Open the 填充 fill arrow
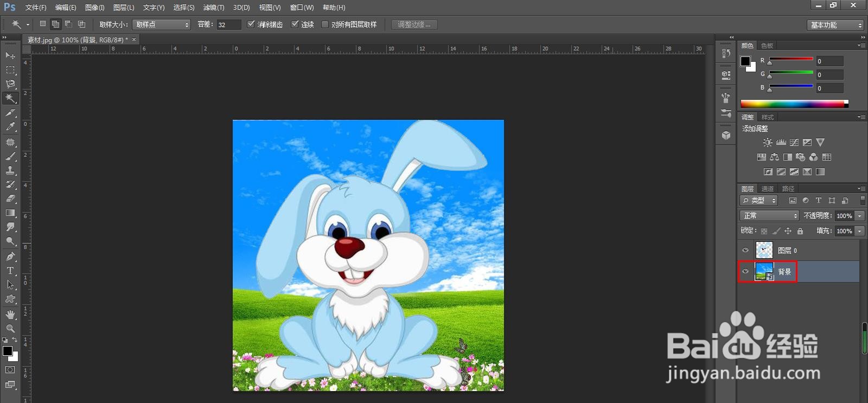The image size is (868, 403). [x=859, y=231]
